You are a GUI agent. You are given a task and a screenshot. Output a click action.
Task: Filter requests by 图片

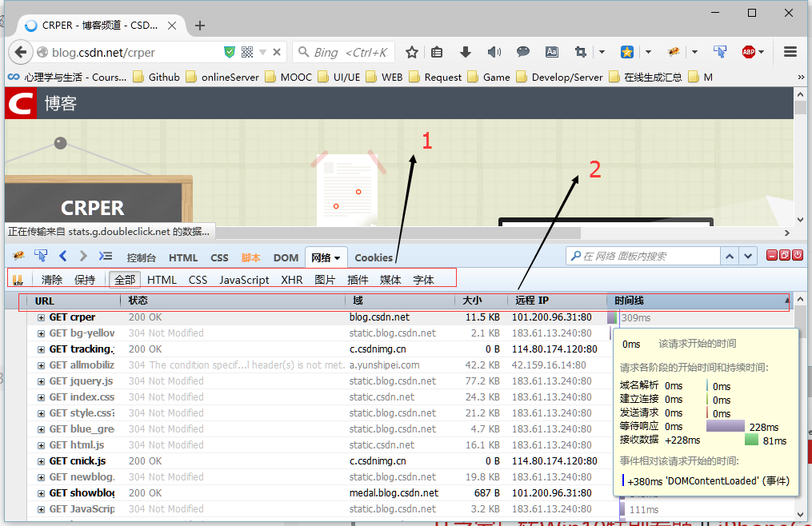325,280
